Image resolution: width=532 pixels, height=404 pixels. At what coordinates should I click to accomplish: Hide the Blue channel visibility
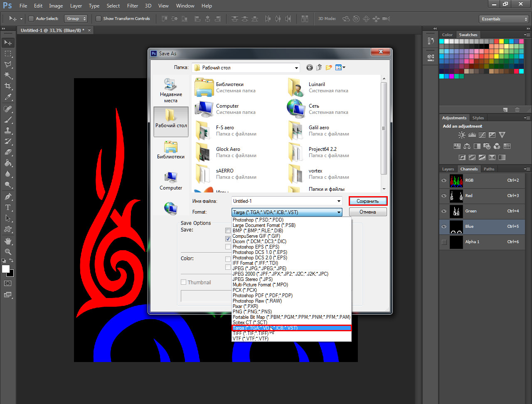[444, 227]
